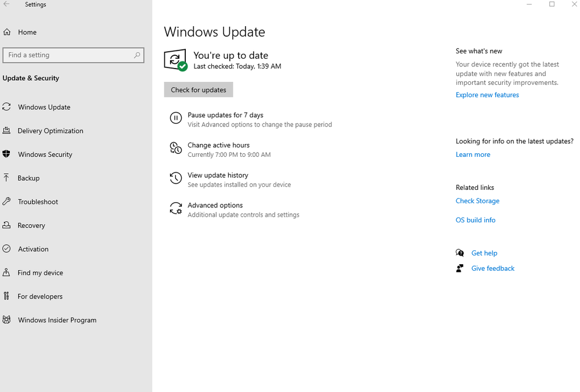Viewport: 580px width, 392px height.
Task: Click the search magnifier icon in Find a setting
Action: click(x=137, y=55)
